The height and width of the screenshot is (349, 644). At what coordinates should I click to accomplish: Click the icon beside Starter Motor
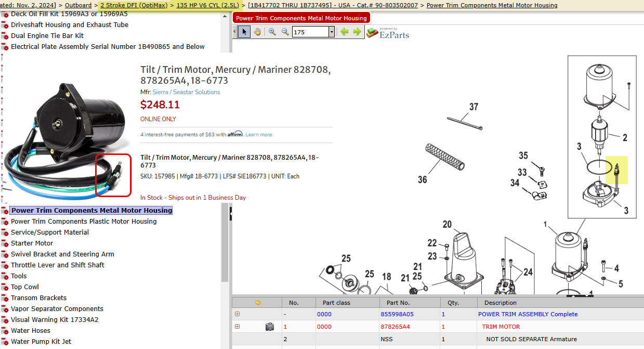5,243
